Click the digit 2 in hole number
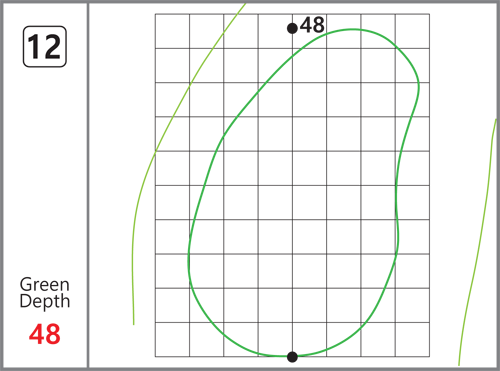500x371 pixels. pos(52,47)
